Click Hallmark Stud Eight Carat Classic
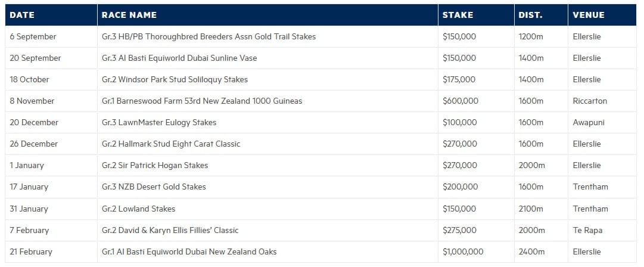This screenshot has width=644, height=267. [171, 144]
